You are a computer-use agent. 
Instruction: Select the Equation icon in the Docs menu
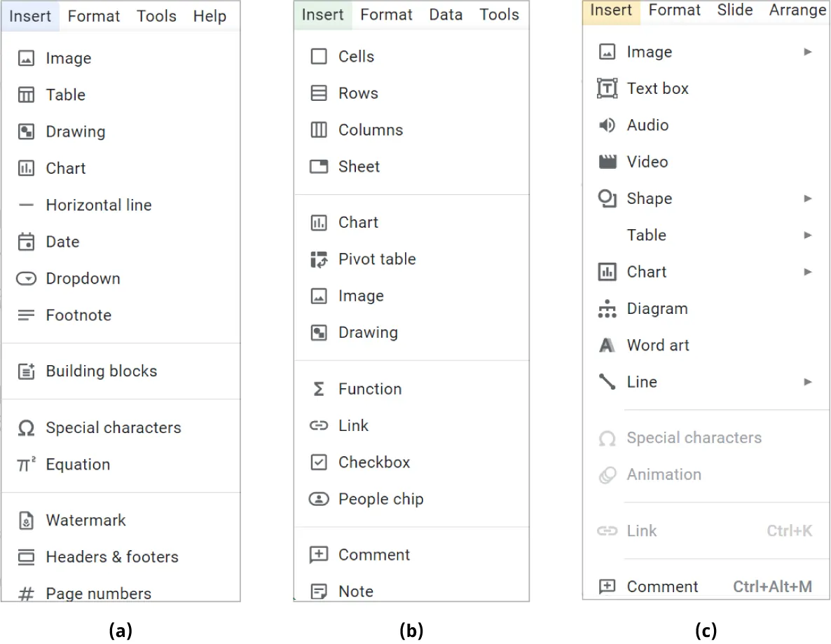coord(26,464)
